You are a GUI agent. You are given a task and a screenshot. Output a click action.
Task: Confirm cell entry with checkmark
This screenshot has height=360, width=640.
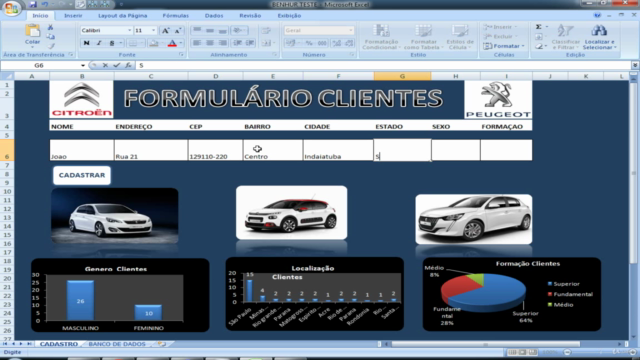tap(116, 65)
